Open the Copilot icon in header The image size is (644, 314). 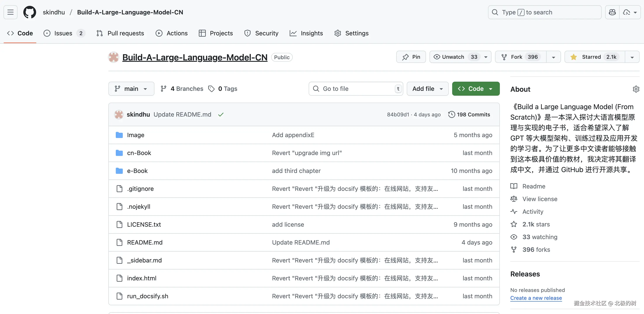pyautogui.click(x=612, y=12)
